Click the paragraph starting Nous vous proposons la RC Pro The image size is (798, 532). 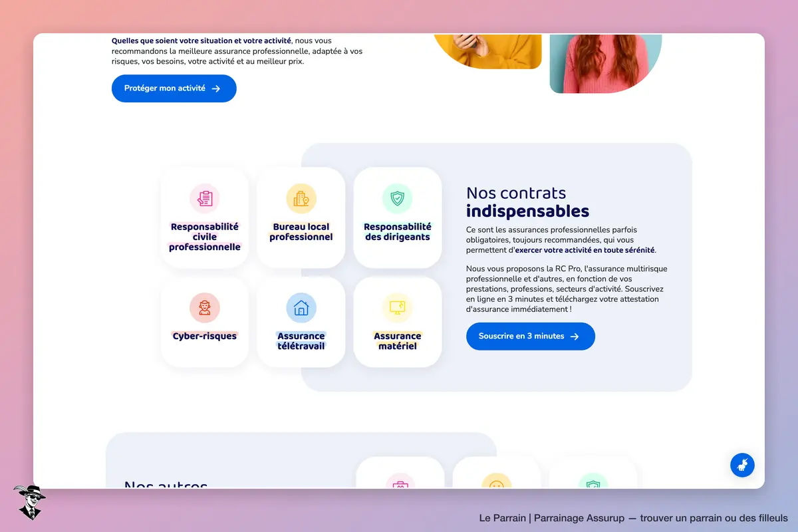(567, 289)
